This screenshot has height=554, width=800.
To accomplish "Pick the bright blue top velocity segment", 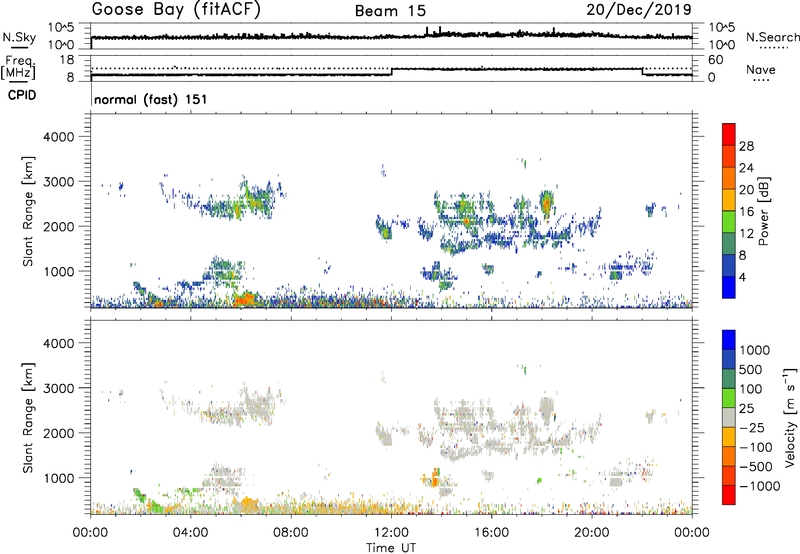I will pyautogui.click(x=729, y=340).
